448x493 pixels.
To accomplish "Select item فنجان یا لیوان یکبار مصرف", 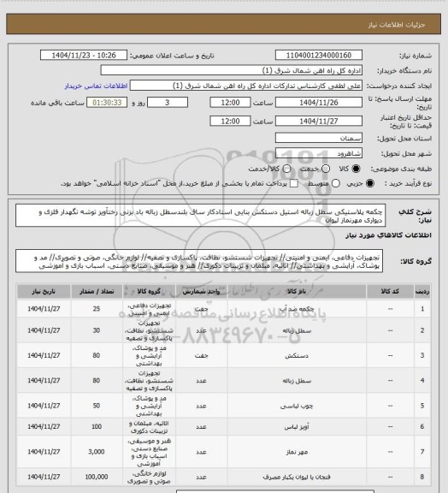I will [297, 478].
